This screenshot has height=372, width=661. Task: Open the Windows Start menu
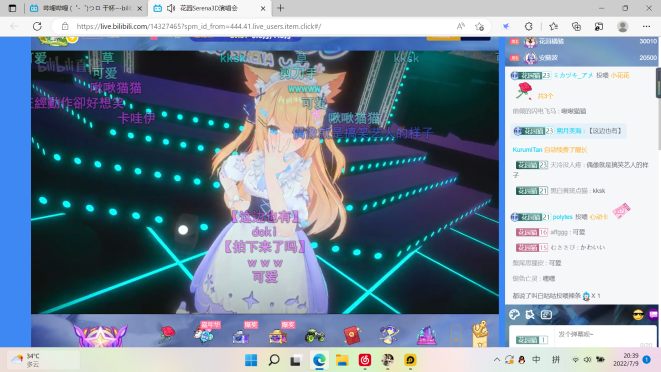click(x=251, y=360)
